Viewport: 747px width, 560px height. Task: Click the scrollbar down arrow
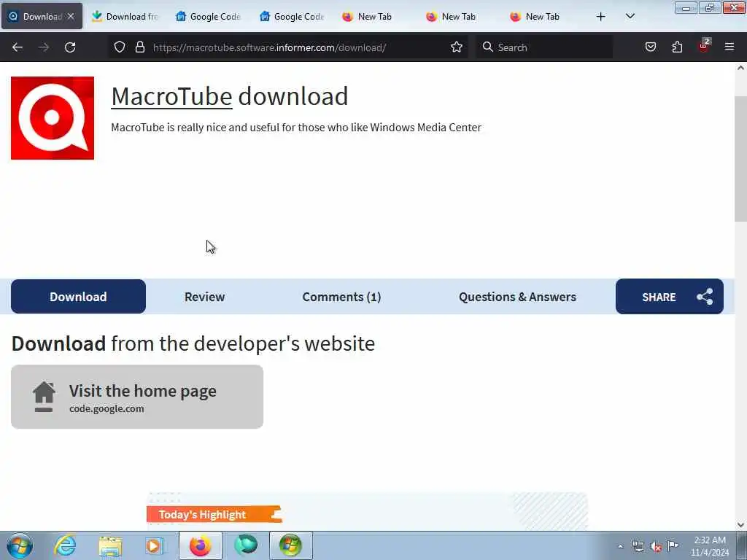pos(740,525)
